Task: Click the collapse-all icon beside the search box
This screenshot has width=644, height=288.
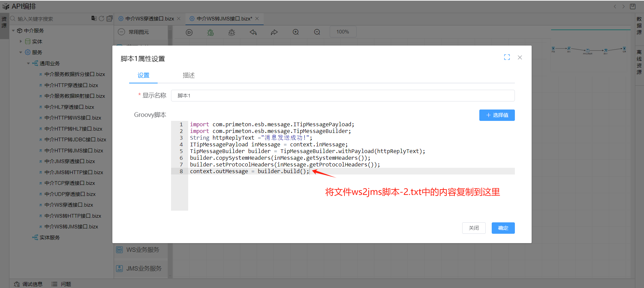Action: pyautogui.click(x=109, y=18)
